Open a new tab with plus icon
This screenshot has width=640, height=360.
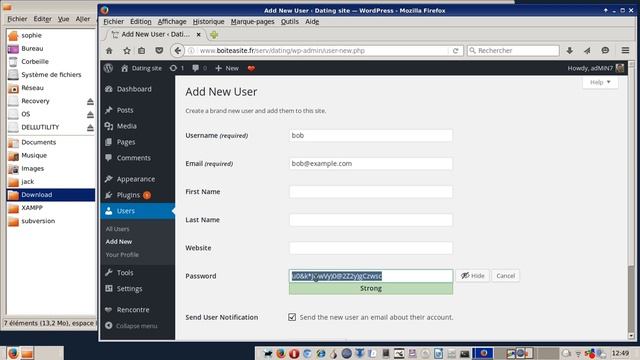tap(214, 35)
